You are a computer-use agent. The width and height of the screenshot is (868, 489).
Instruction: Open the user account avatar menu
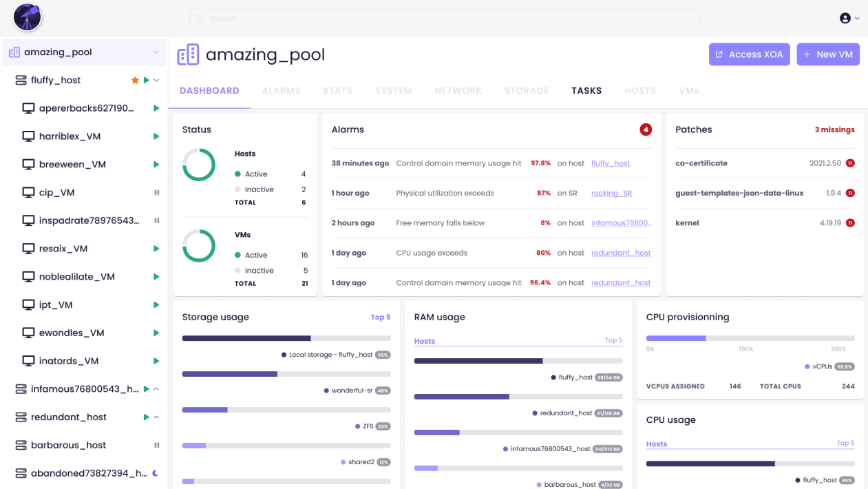(x=849, y=18)
